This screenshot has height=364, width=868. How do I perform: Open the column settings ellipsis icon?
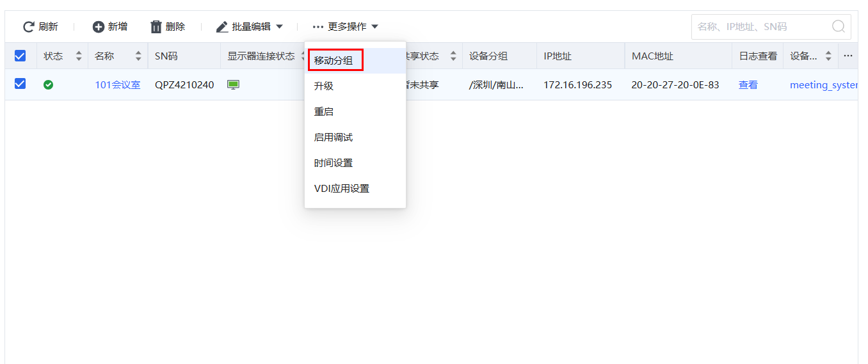(x=848, y=56)
